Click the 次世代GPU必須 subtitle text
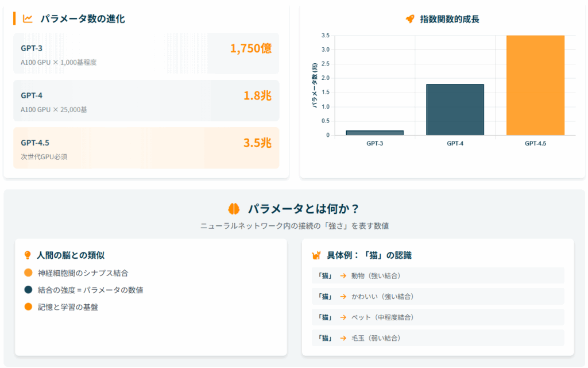The image size is (588, 368). 44,156
